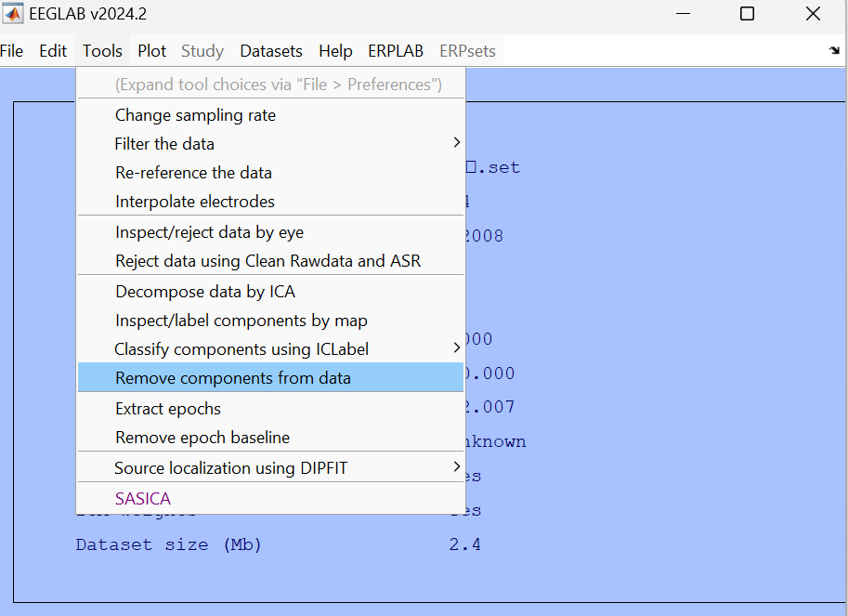
Task: Choose Remove epoch baseline
Action: [271, 437]
